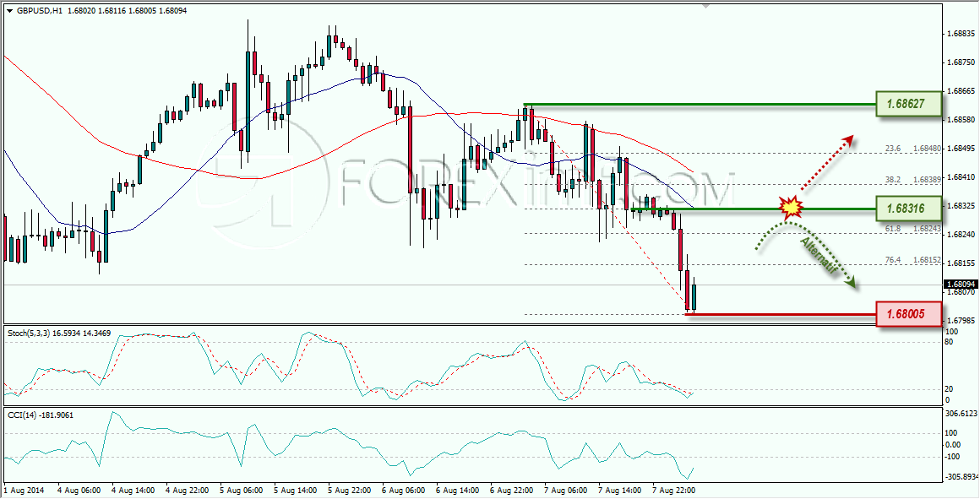This screenshot has width=980, height=499.
Task: Click the 1.68580 price axis value
Action: (x=962, y=120)
